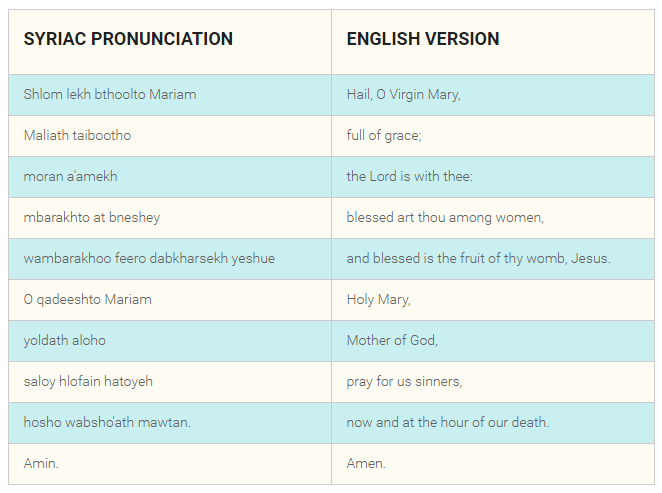Image resolution: width=662 pixels, height=493 pixels.
Task: Click 'blessed art thou among women,' text
Action: [445, 217]
